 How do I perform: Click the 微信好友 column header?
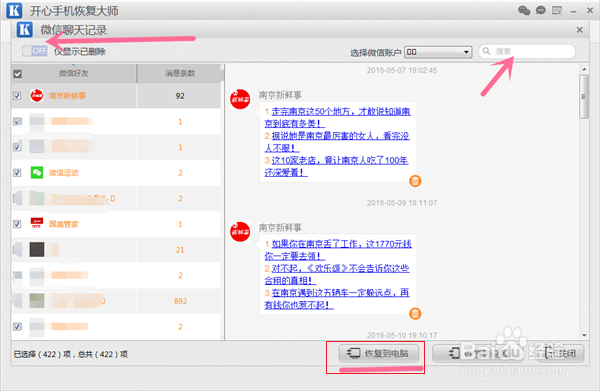pyautogui.click(x=73, y=73)
